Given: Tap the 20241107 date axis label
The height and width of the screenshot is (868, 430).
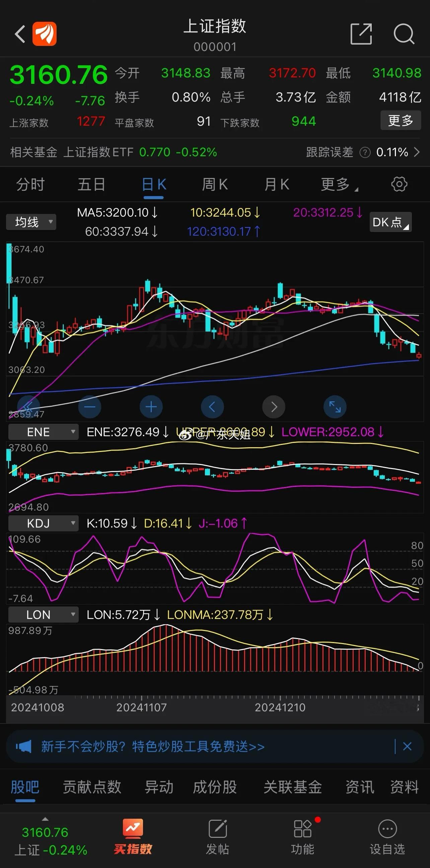Looking at the screenshot, I should tap(141, 707).
